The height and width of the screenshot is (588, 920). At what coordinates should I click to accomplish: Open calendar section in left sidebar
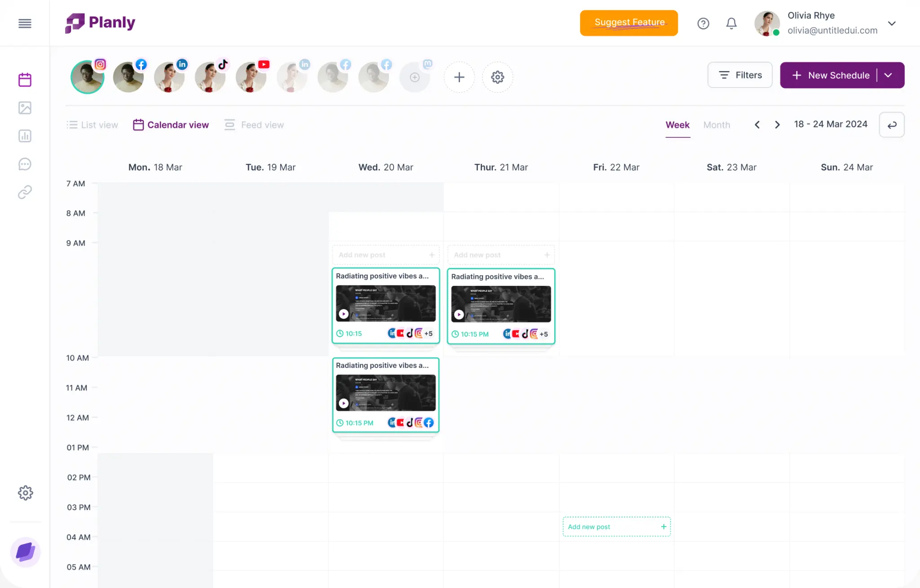pyautogui.click(x=25, y=80)
